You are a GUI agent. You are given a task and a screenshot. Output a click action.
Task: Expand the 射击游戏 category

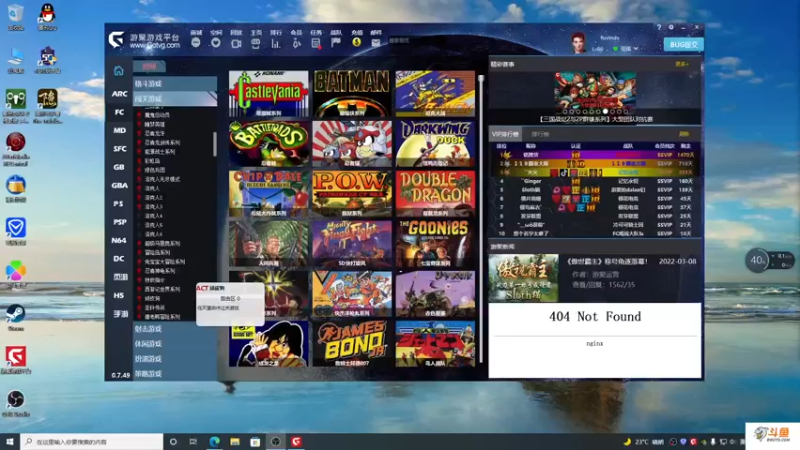point(175,329)
